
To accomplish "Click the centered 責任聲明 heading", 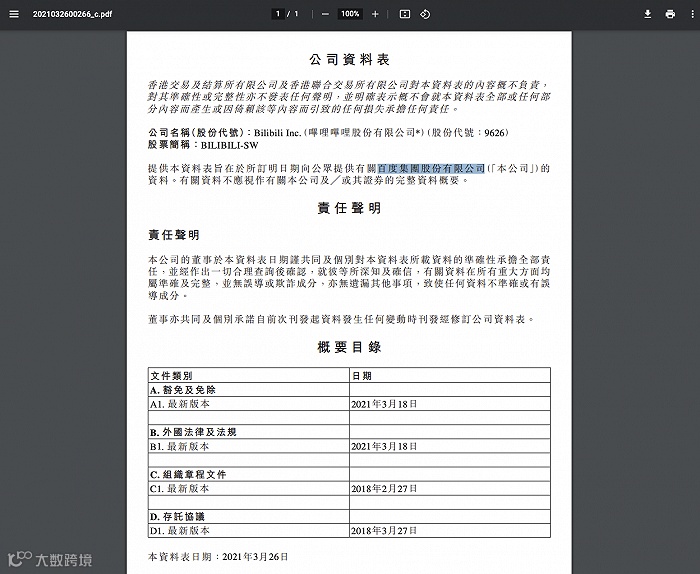I will pyautogui.click(x=349, y=208).
